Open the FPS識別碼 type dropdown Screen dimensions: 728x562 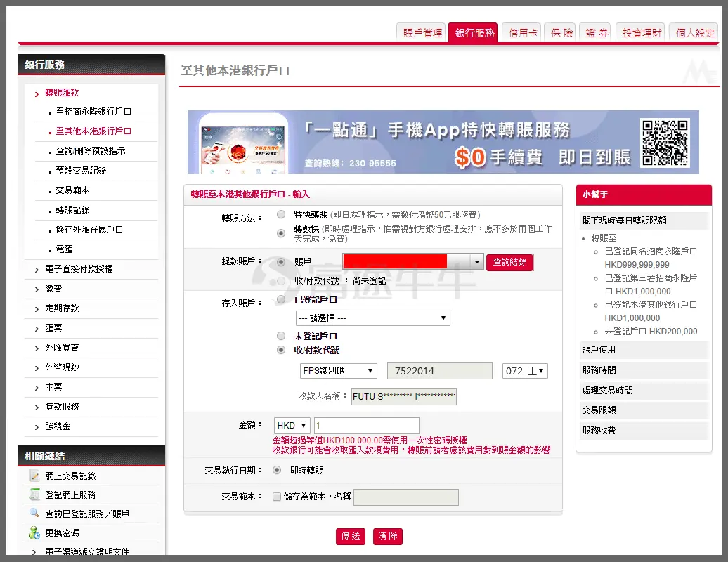337,371
